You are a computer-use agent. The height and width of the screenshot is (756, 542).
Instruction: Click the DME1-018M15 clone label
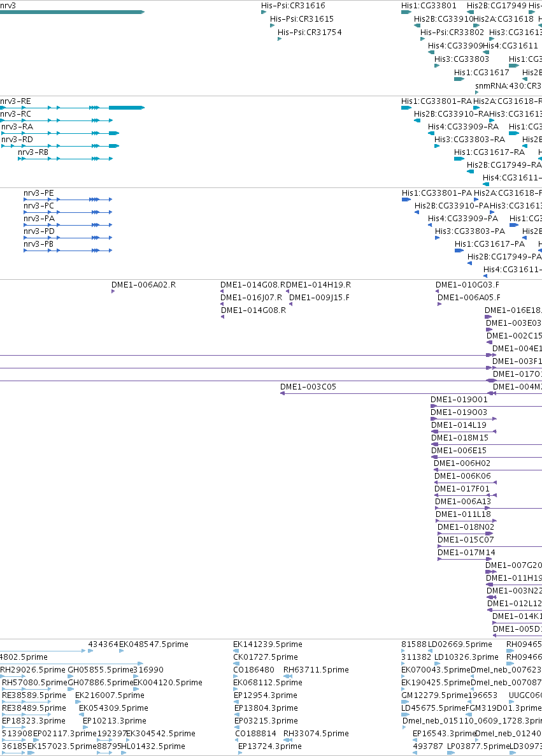pos(460,438)
